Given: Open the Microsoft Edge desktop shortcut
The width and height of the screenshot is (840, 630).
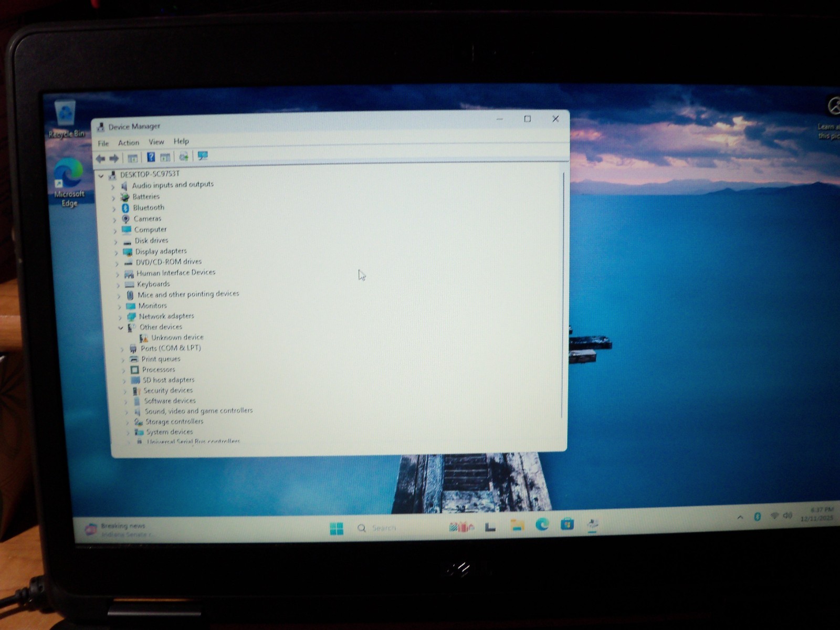Looking at the screenshot, I should click(69, 183).
